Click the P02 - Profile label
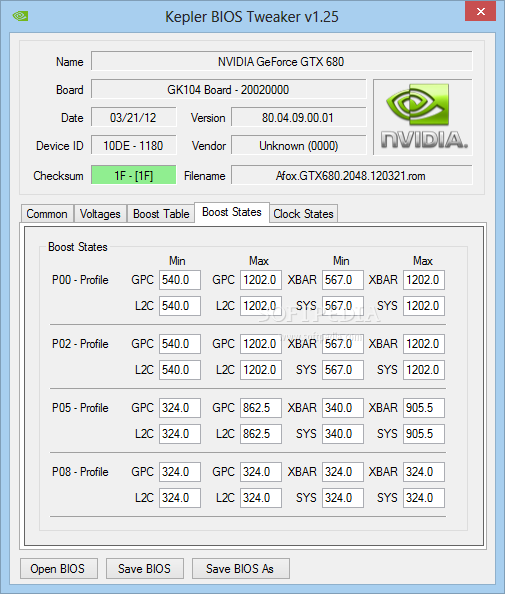The height and width of the screenshot is (594, 505). pos(80,344)
